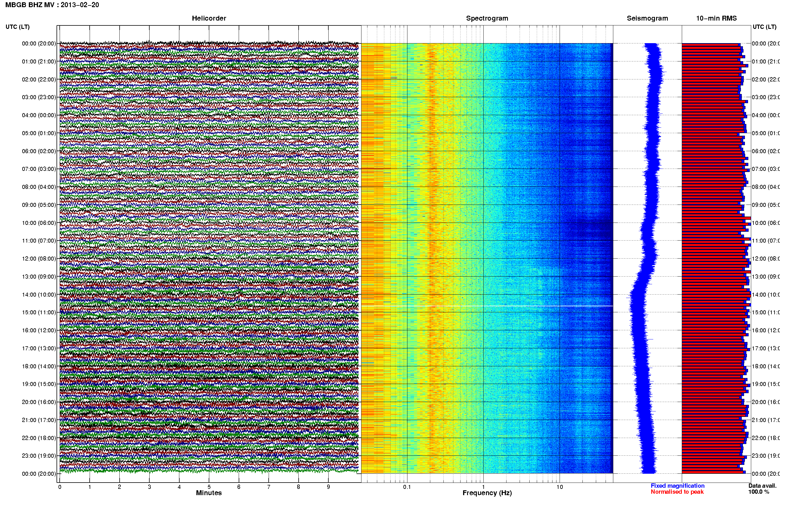Click the '10-min RMS' panel heading

pyautogui.click(x=716, y=18)
